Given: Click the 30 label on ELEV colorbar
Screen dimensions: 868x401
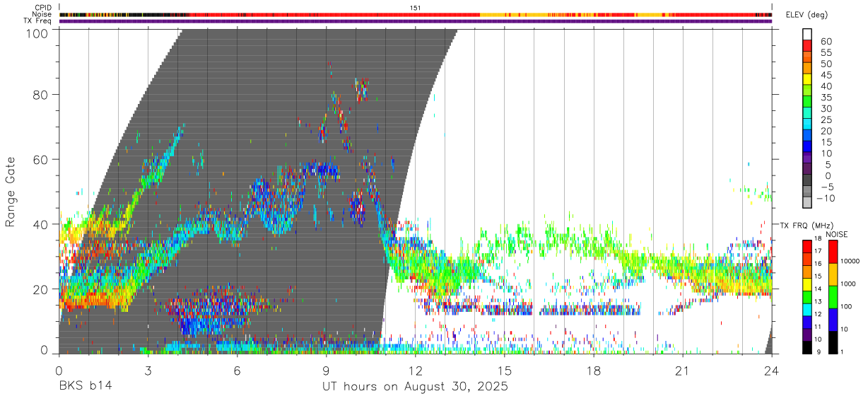Looking at the screenshot, I should (826, 108).
